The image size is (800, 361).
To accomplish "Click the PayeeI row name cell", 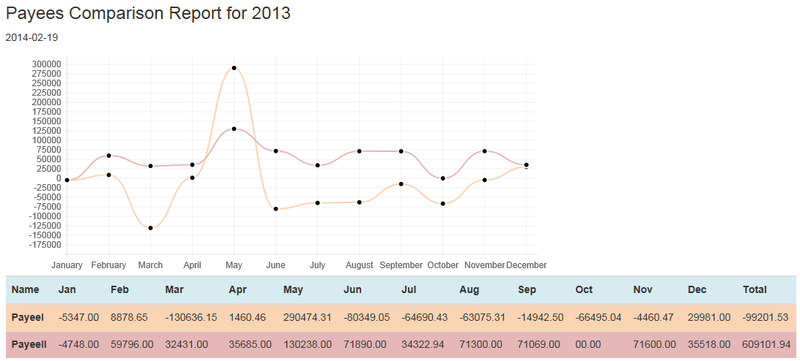I will tap(28, 317).
